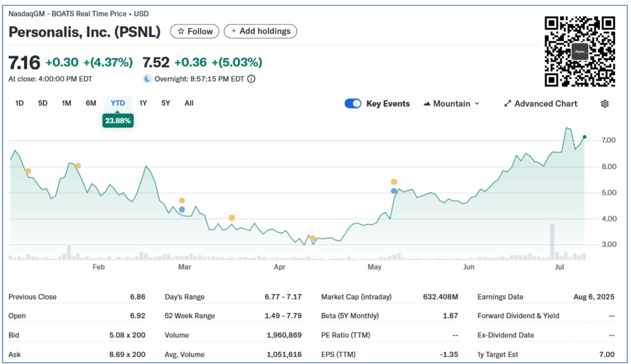Click the Personalis, Inc. (PSNL) heading
Image resolution: width=631 pixels, height=364 pixels.
tap(85, 32)
